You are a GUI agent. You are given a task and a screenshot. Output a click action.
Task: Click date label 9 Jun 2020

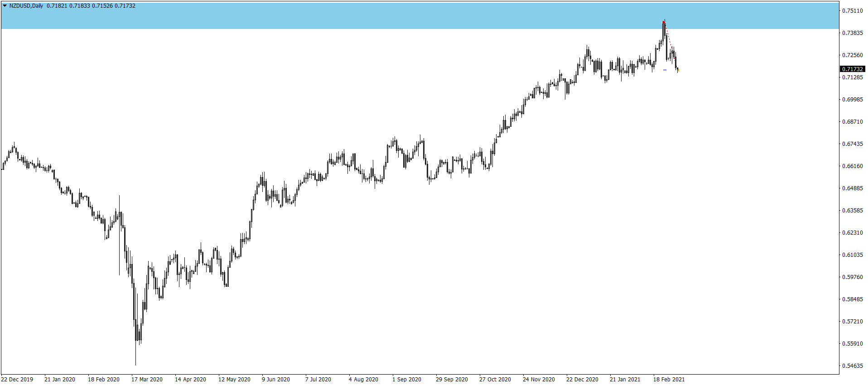pos(276,379)
